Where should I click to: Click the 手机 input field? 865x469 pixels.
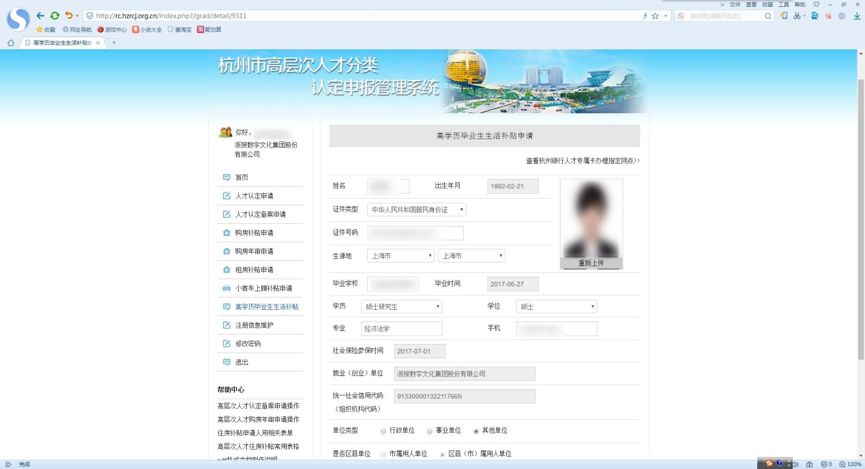(557, 329)
